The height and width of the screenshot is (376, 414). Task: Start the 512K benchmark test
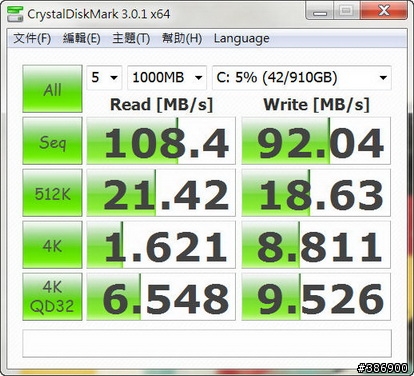point(52,193)
